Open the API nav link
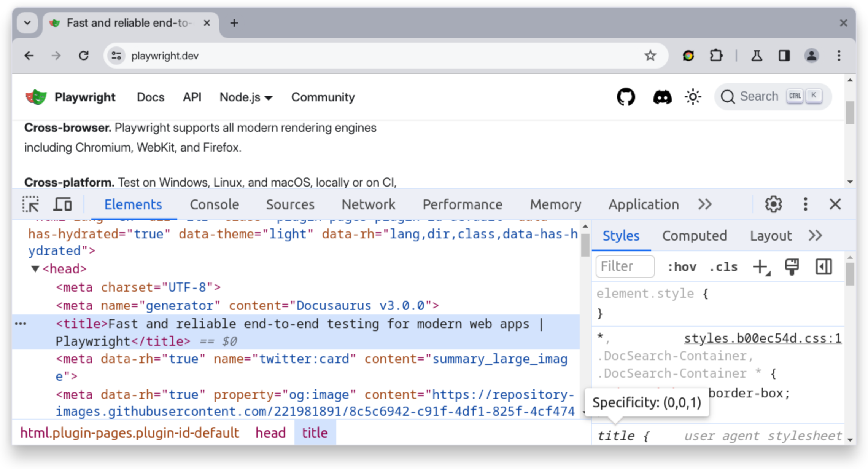Image resolution: width=868 pixels, height=469 pixels. [x=192, y=97]
